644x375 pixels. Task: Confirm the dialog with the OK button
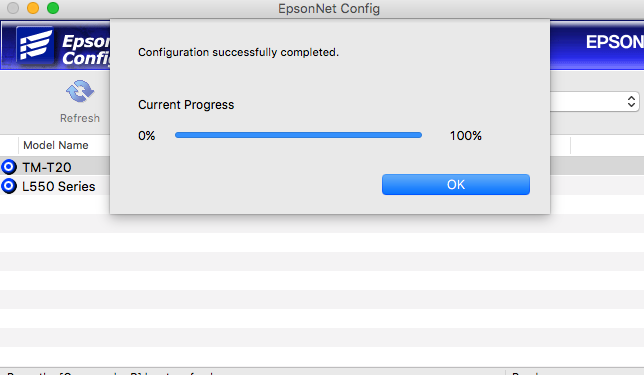click(455, 184)
